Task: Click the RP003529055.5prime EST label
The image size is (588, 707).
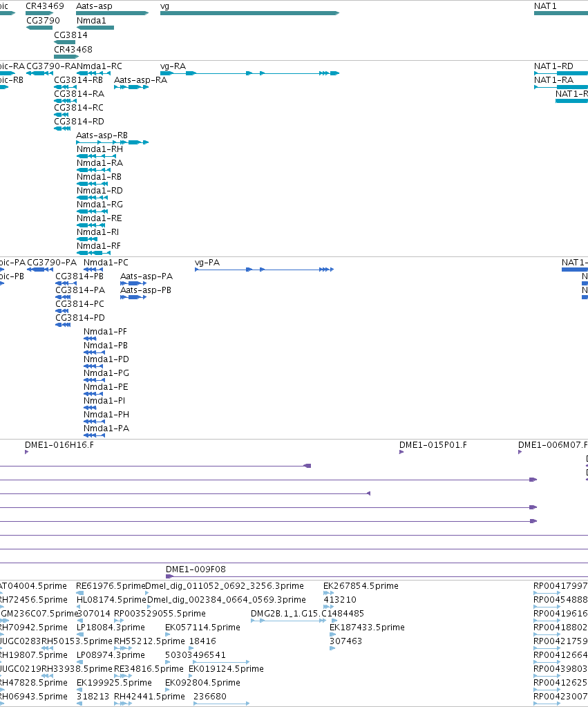Action: pos(160,614)
